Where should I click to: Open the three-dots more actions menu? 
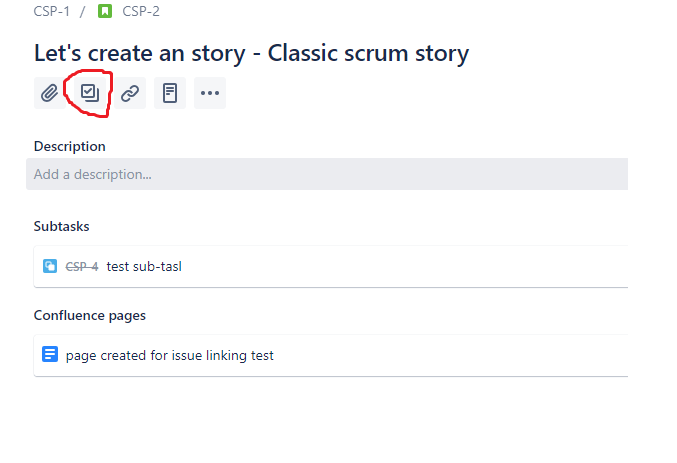click(x=210, y=93)
